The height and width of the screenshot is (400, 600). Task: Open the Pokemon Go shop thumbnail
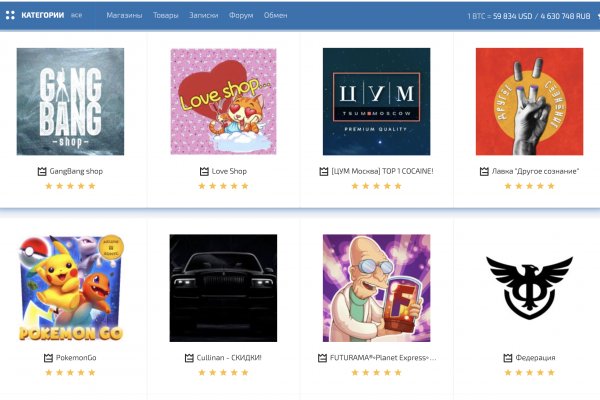coord(70,288)
